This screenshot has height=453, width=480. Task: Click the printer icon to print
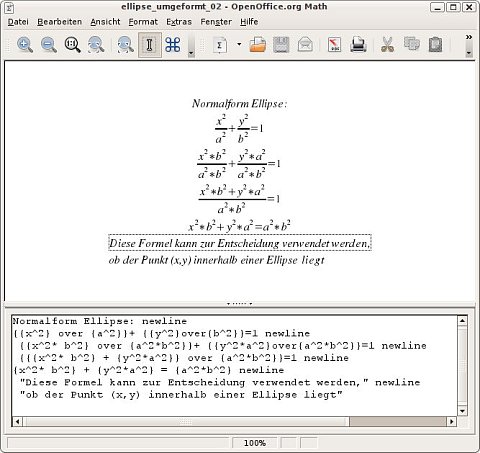[x=358, y=45]
